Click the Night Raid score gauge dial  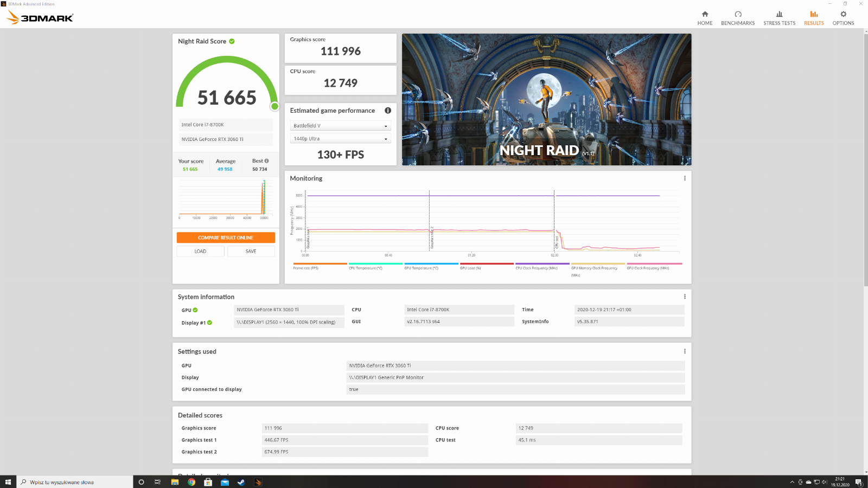click(x=227, y=82)
